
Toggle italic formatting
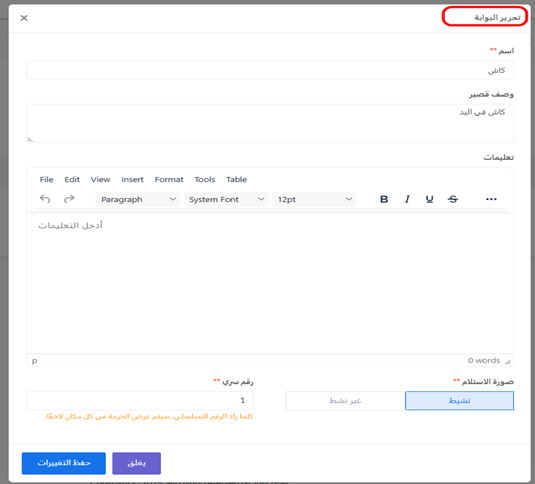[x=407, y=199]
